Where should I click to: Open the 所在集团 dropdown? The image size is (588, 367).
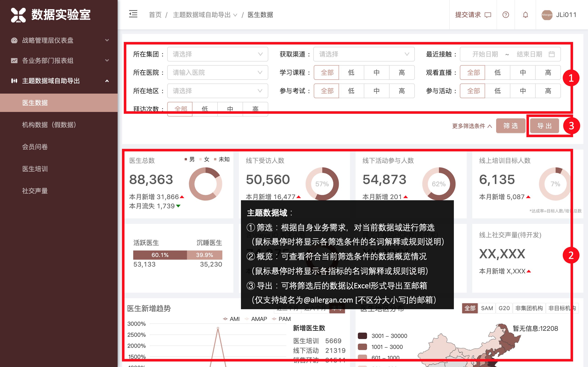coord(218,54)
